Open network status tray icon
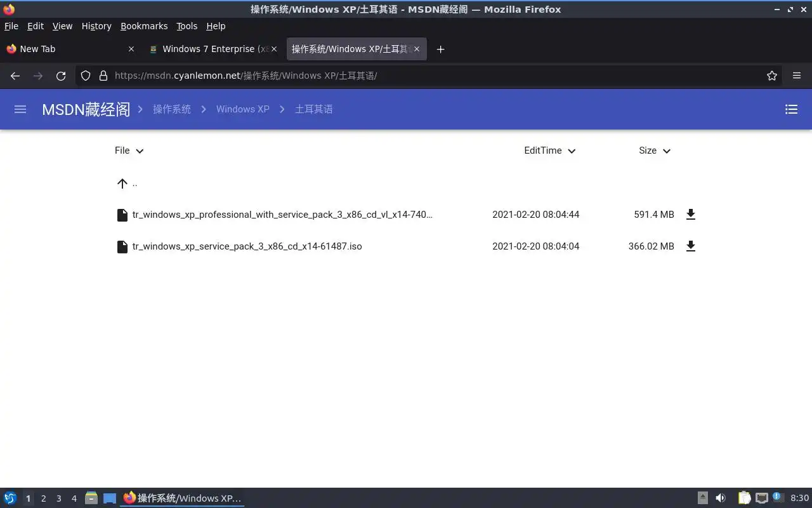This screenshot has width=812, height=508. (762, 498)
